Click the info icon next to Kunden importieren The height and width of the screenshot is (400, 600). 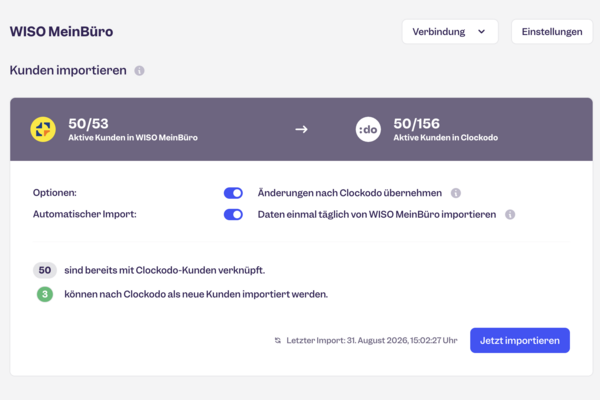[139, 70]
